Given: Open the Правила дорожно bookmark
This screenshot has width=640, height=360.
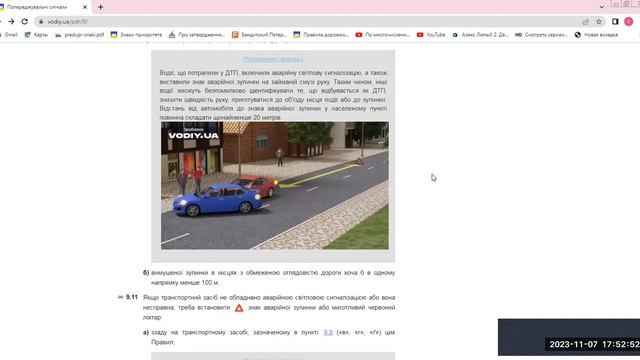Looking at the screenshot, I should coord(321,35).
